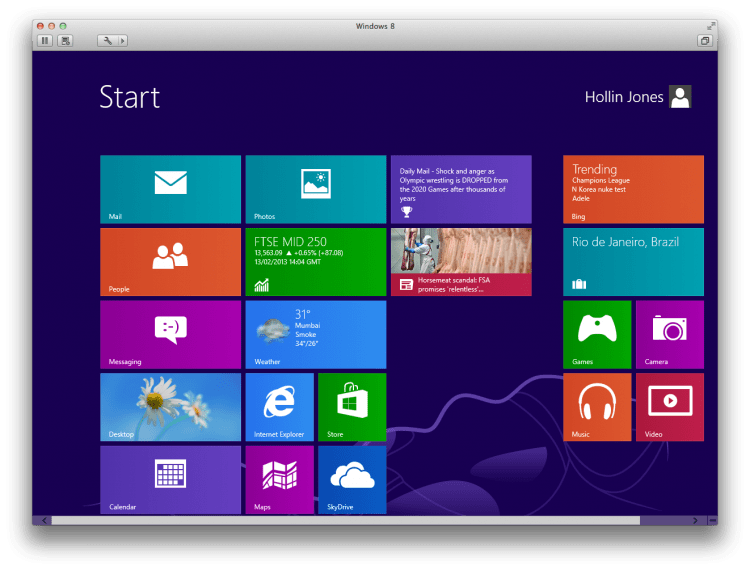The width and height of the screenshot is (750, 570).
Task: Open the Rio de Janeiro travel tile
Action: [x=633, y=262]
